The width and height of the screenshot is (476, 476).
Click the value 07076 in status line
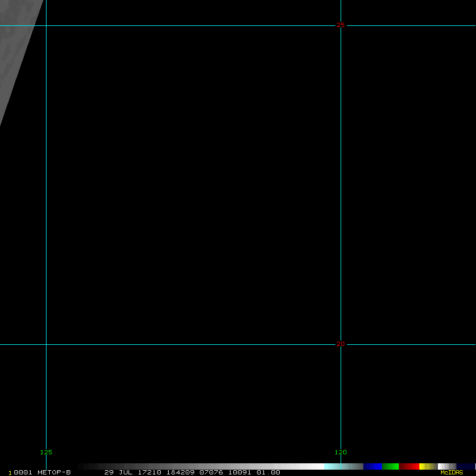point(211,472)
